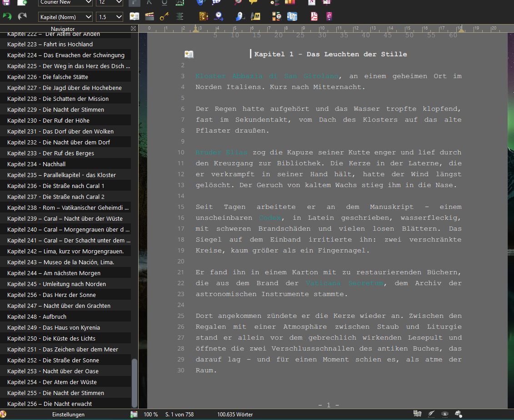This screenshot has height=420, width=514.
Task: Close the Navigator panel with the X box
Action: 133,29
